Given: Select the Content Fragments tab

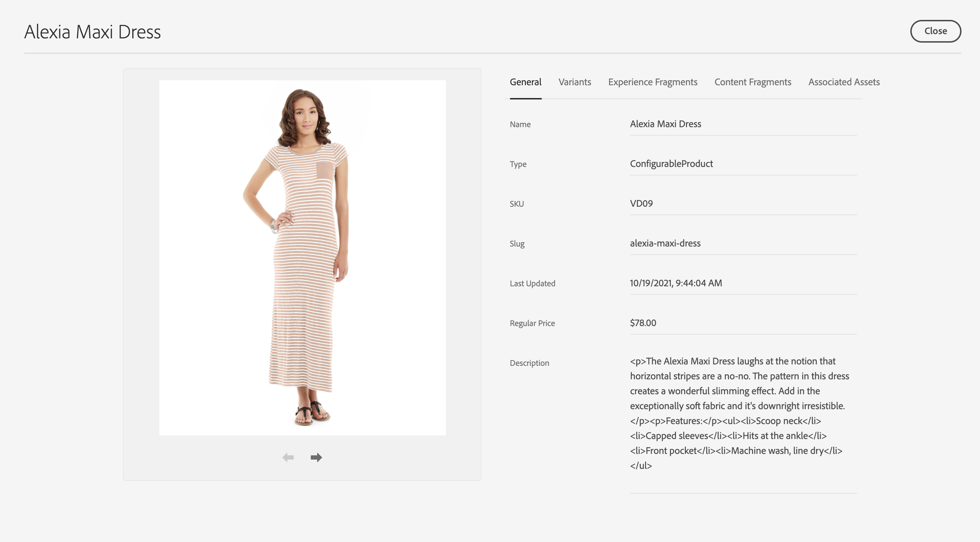Looking at the screenshot, I should pos(752,82).
